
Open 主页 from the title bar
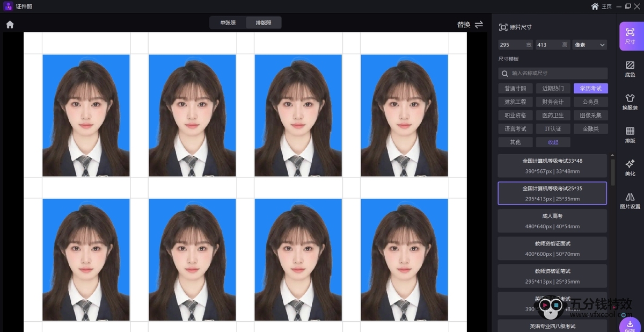[x=602, y=6]
